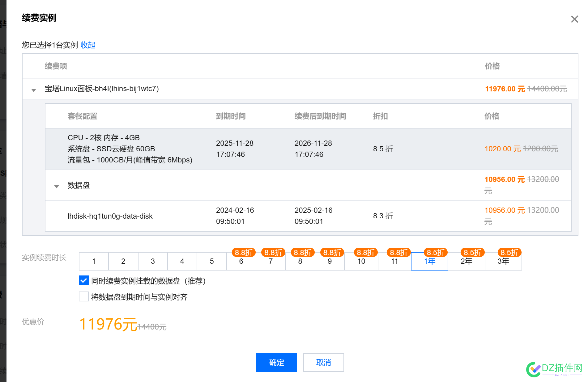Click the 折扣 column header
The width and height of the screenshot is (588, 382).
(x=381, y=116)
